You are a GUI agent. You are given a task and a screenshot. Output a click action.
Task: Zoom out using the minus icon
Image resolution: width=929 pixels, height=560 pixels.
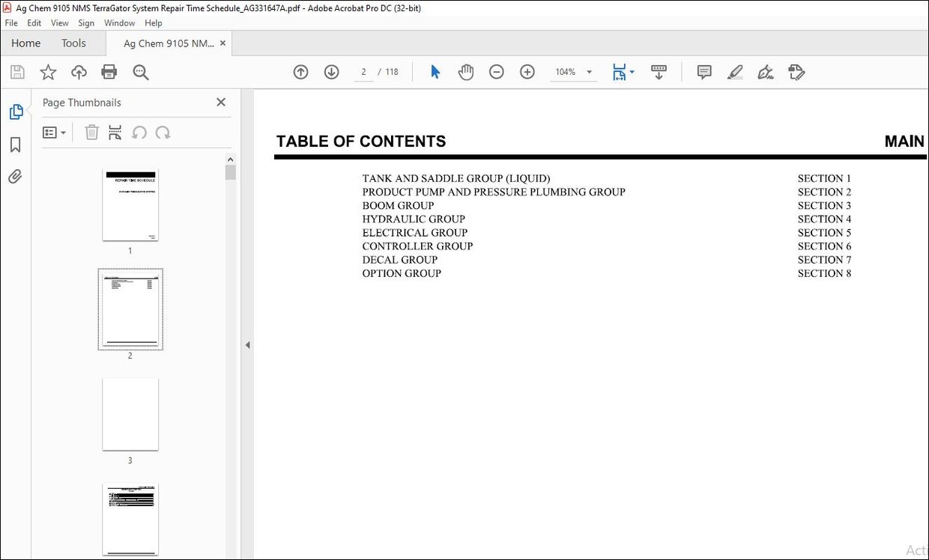point(496,72)
